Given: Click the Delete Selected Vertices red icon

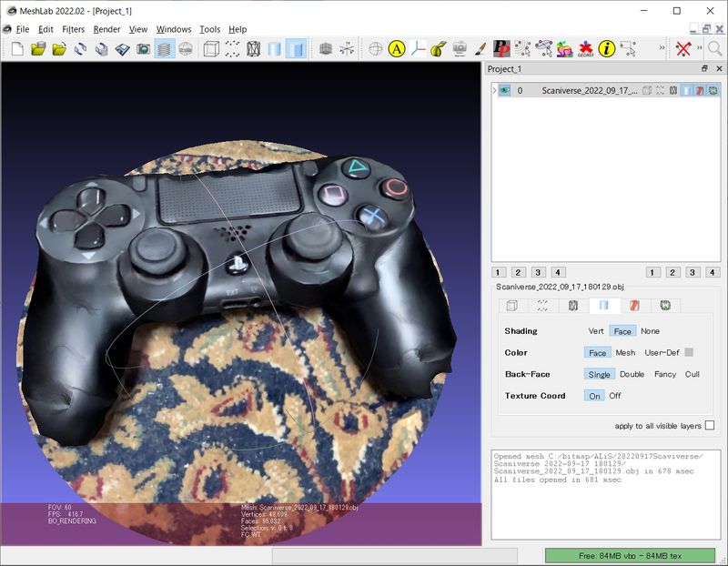Looking at the screenshot, I should [x=682, y=48].
